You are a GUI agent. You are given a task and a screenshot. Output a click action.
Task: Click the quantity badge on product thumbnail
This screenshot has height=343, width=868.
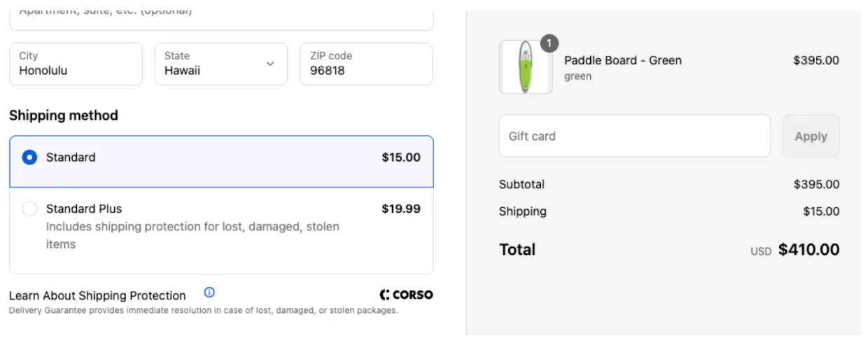point(549,43)
